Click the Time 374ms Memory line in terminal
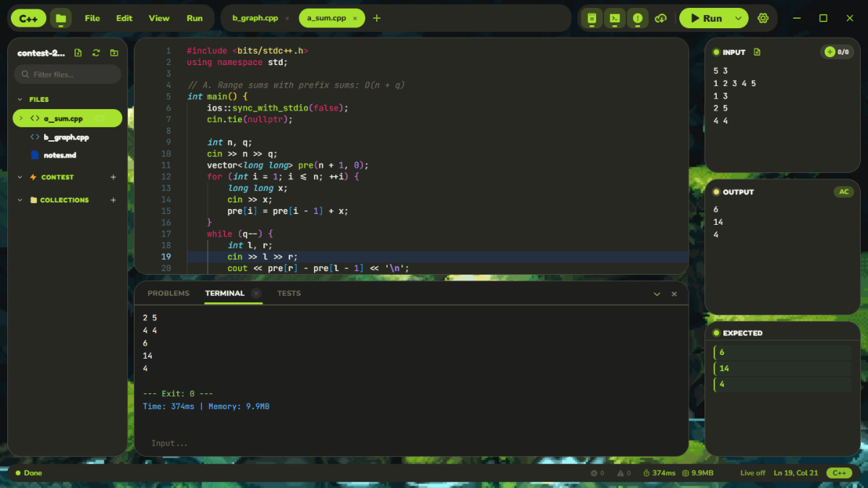868x488 pixels. tap(206, 407)
